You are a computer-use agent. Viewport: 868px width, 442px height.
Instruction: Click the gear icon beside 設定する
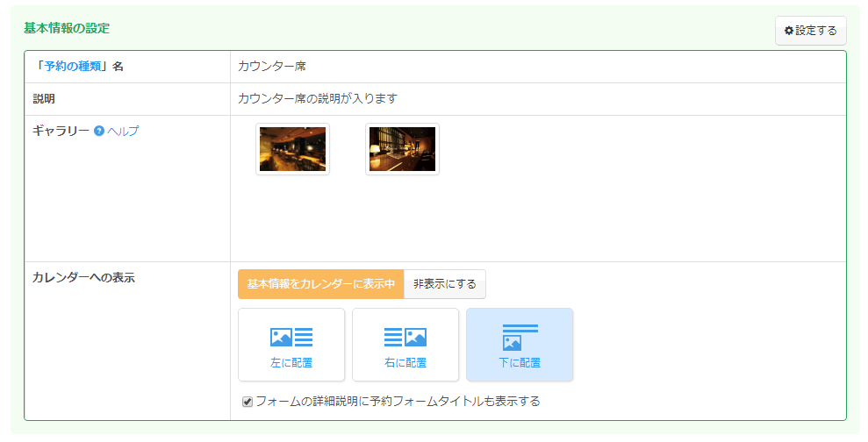pos(788,31)
